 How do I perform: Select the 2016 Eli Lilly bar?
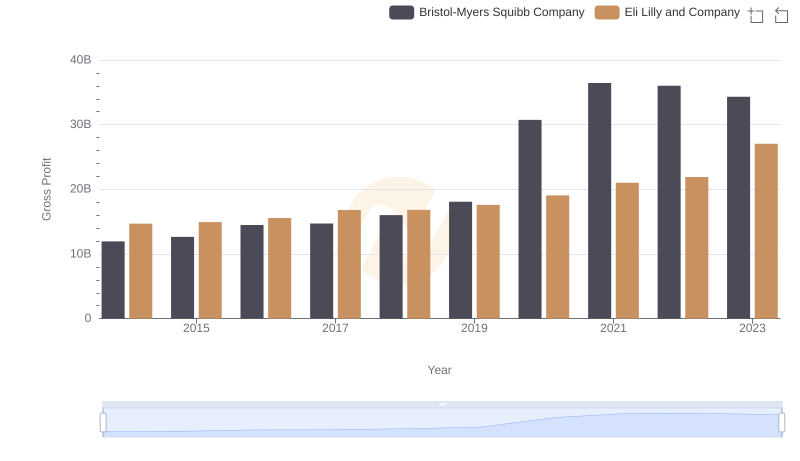280,268
